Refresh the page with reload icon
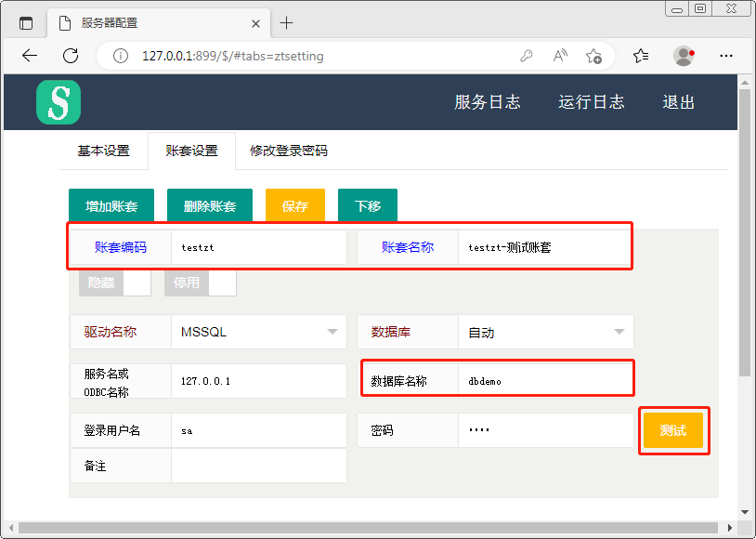756x539 pixels. (71, 56)
